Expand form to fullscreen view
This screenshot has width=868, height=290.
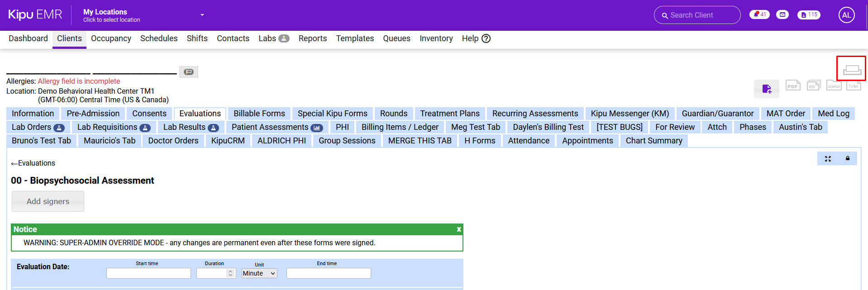click(828, 159)
